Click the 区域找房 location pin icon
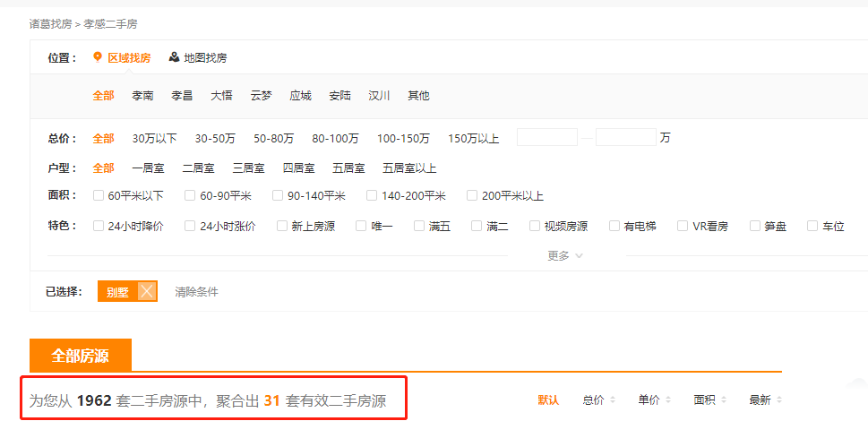868x421 pixels. (x=99, y=57)
